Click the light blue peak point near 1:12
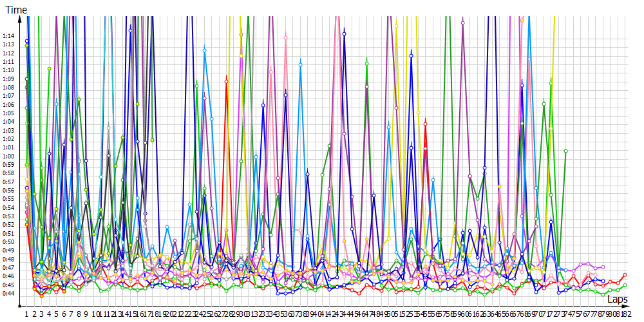Image resolution: width=644 pixels, height=322 pixels. point(205,50)
